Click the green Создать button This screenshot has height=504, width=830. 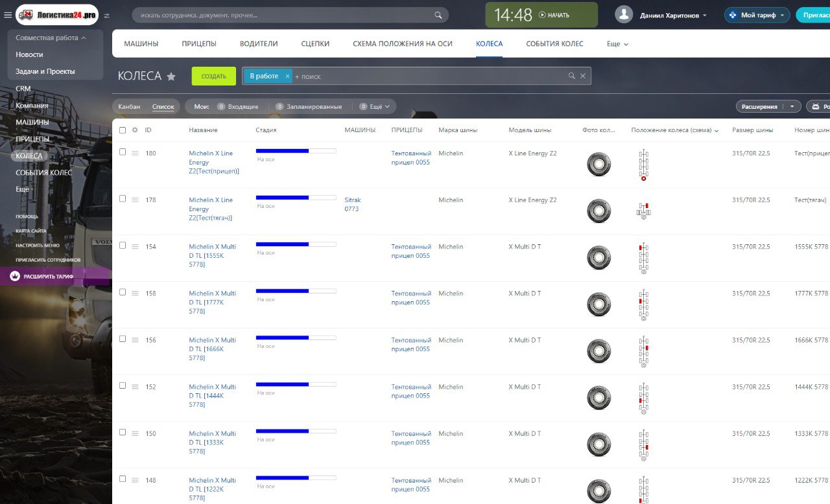[x=214, y=76]
